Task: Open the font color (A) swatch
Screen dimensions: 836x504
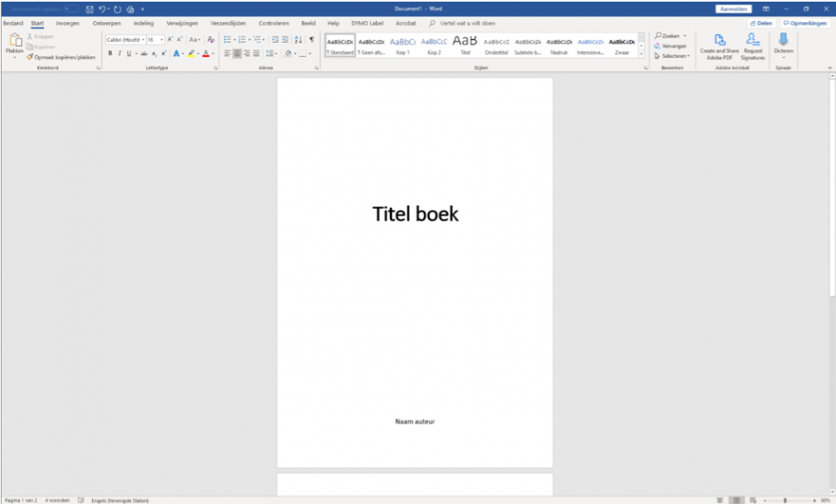Action: [206, 53]
